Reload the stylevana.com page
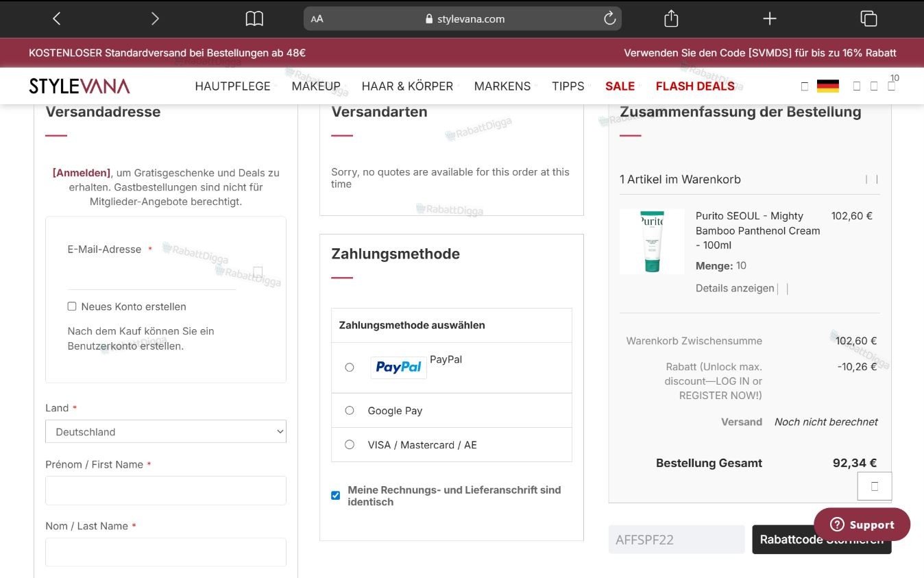Screen dimensions: 924x578 click(609, 19)
